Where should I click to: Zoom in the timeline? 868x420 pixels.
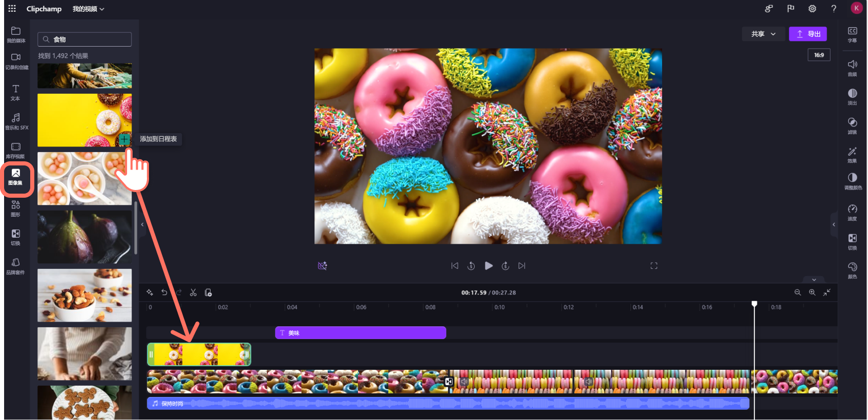(812, 292)
